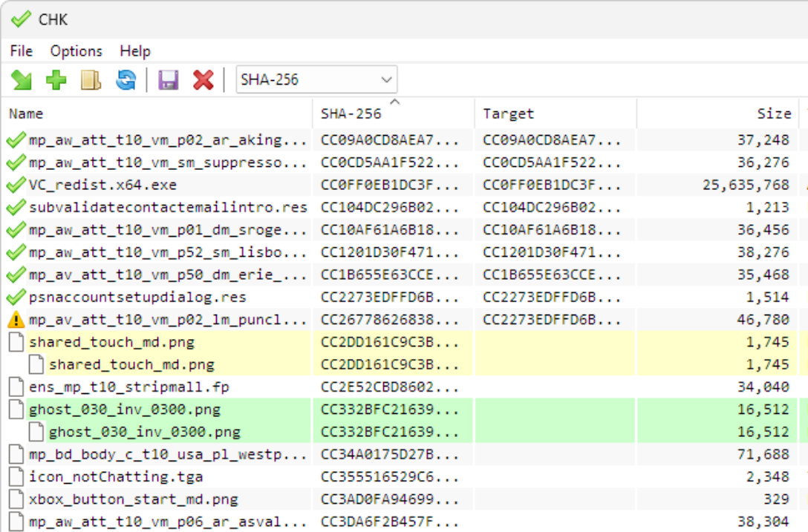Click the CHK icon in the title bar
Image resolution: width=808 pixels, height=532 pixels.
20,19
